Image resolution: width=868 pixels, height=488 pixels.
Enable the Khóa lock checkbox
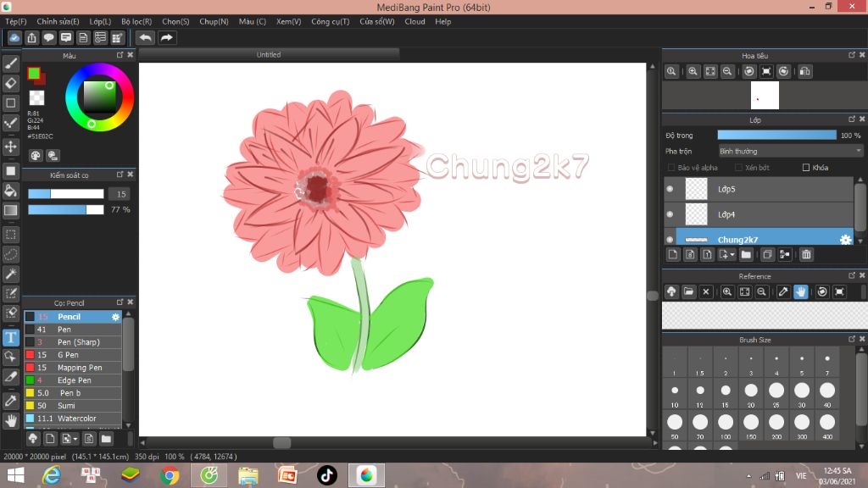coord(806,168)
